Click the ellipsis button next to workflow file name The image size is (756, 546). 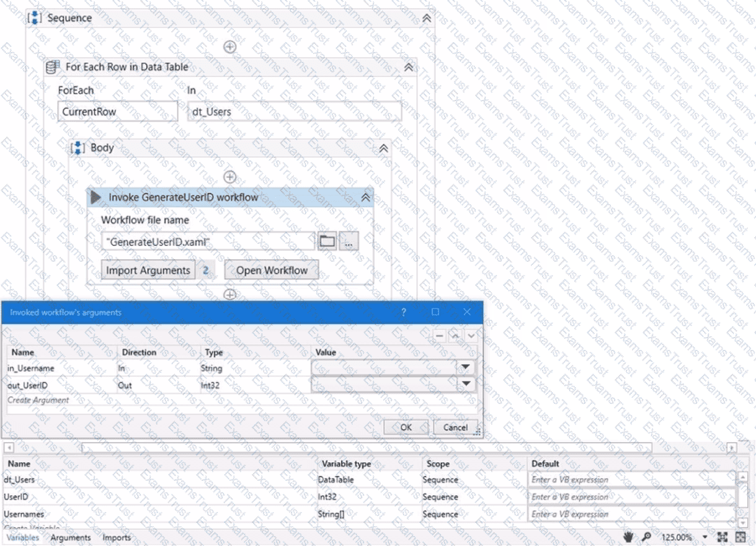(x=349, y=242)
